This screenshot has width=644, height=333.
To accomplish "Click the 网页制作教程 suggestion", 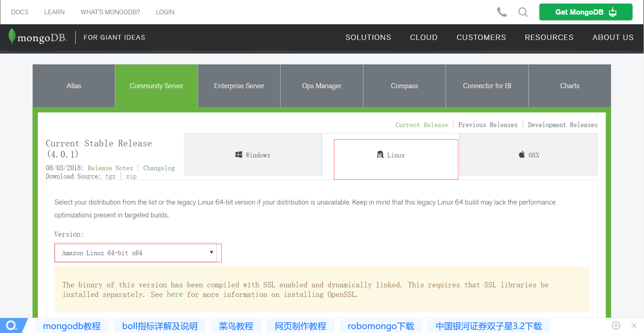I will 300,326.
